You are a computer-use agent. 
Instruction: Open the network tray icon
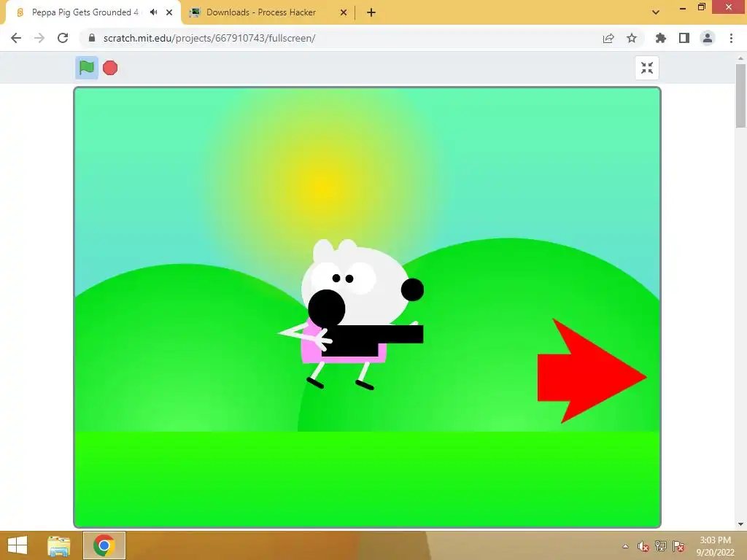coord(661,546)
